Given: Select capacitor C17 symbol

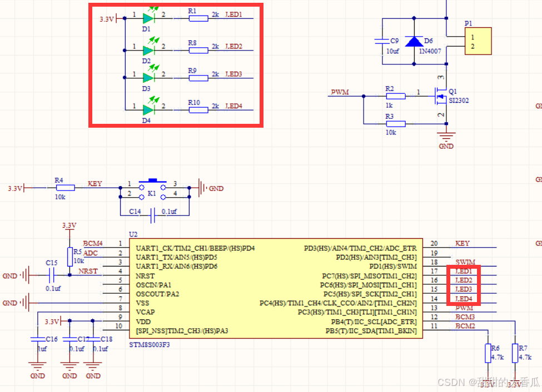Looking at the screenshot, I should point(70,339).
